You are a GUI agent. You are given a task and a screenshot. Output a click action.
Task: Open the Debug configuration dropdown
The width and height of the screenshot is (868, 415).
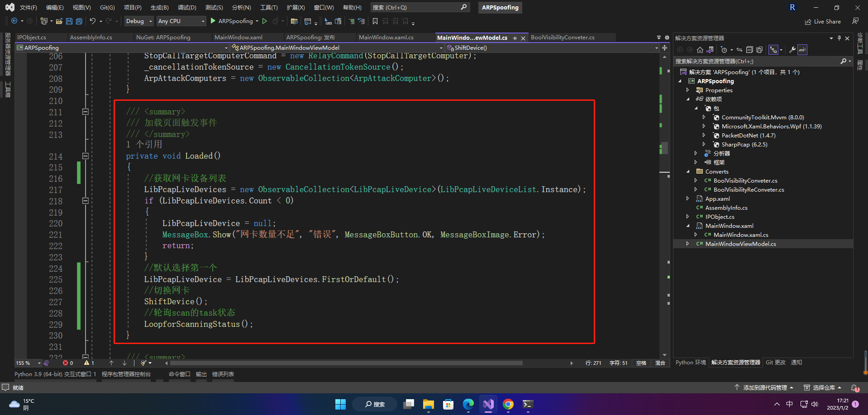(x=138, y=21)
